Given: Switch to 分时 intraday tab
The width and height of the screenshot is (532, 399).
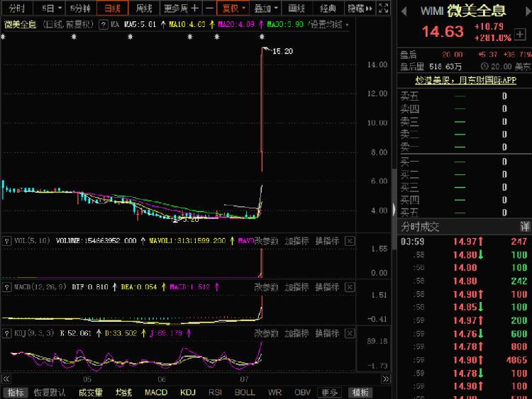Looking at the screenshot, I should tap(16, 8).
